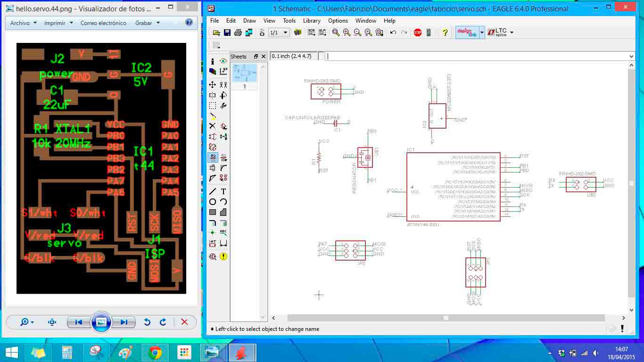Delete the photo with red X
The width and height of the screenshot is (644, 362).
tap(184, 322)
